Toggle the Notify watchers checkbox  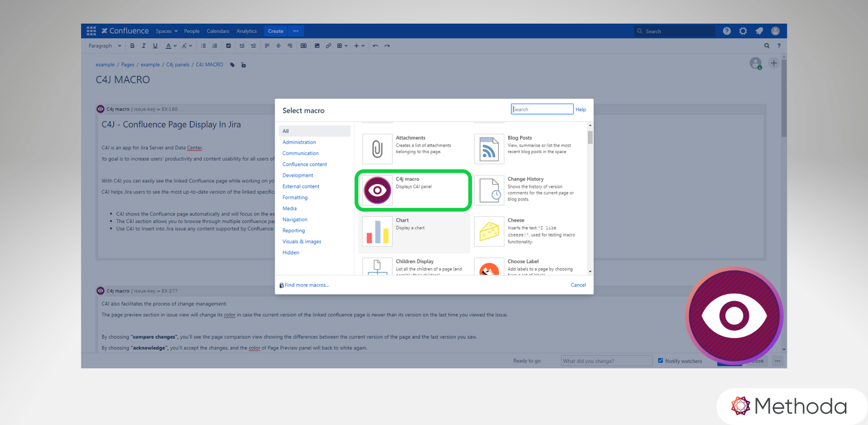[660, 361]
